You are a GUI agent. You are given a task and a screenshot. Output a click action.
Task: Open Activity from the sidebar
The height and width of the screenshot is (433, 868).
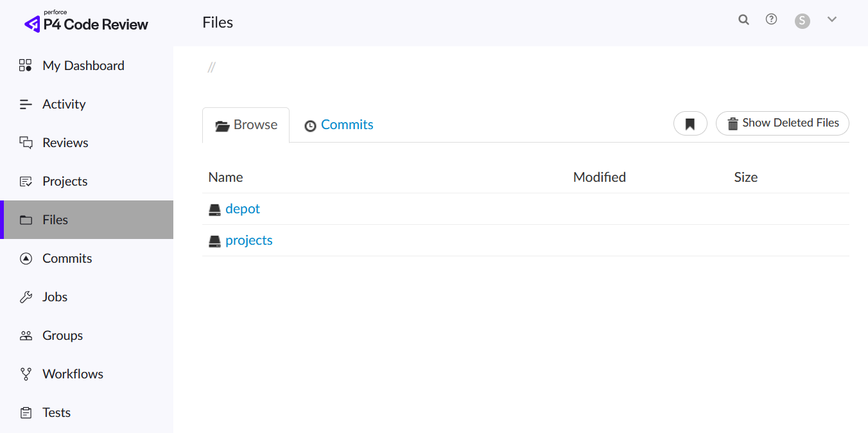[64, 104]
